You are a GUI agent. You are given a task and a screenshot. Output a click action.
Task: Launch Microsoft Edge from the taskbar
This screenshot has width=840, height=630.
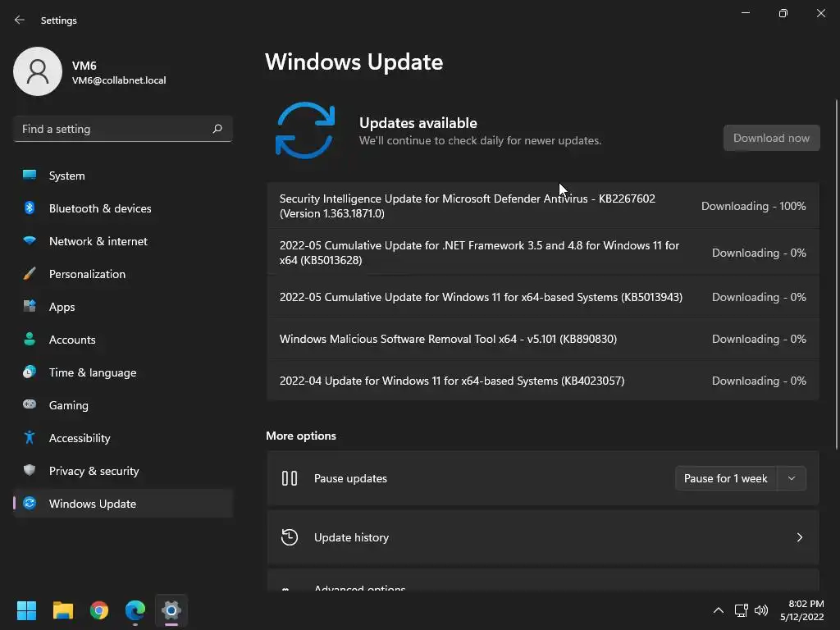[x=135, y=610]
